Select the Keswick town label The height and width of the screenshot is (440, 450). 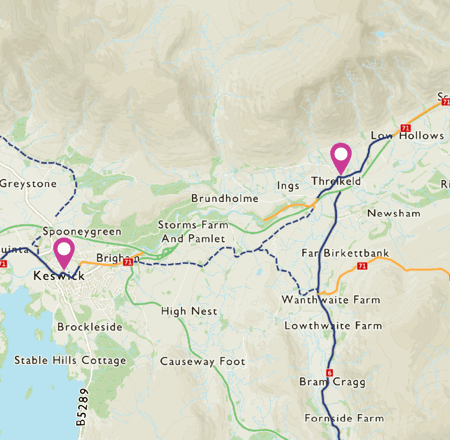(59, 276)
